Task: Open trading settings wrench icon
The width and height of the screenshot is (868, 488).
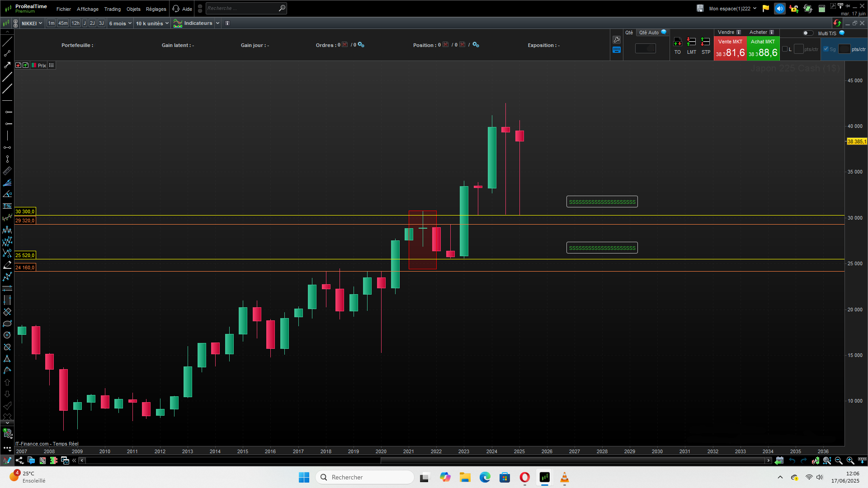Action: 617,40
